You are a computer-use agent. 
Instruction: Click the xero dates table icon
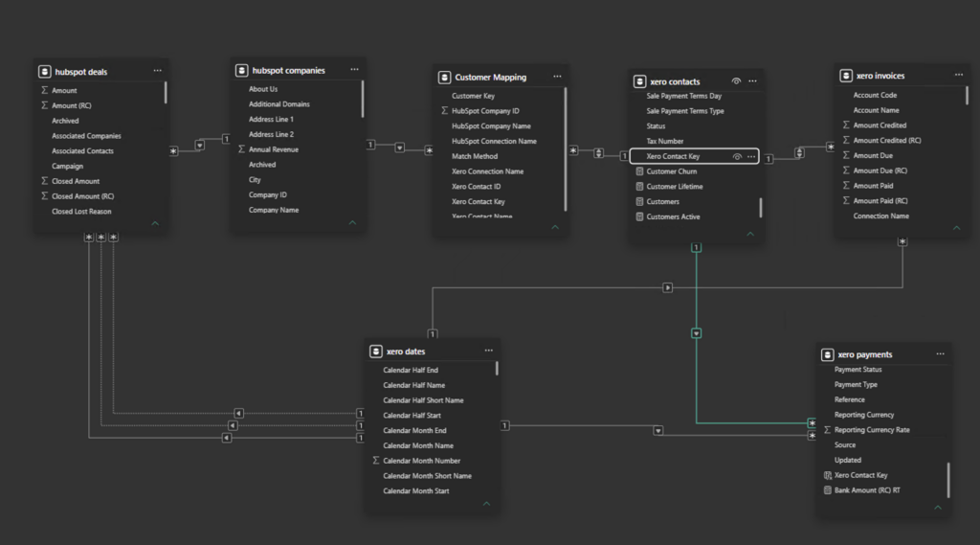(x=375, y=351)
